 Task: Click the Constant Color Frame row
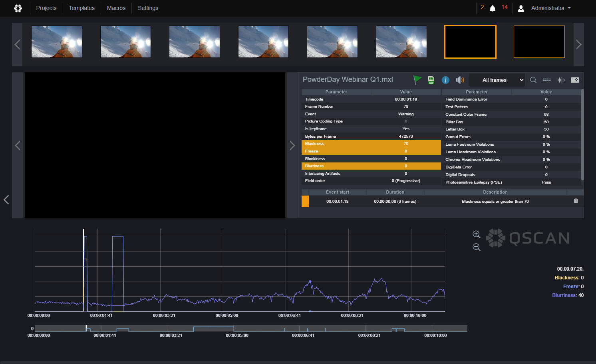point(512,115)
